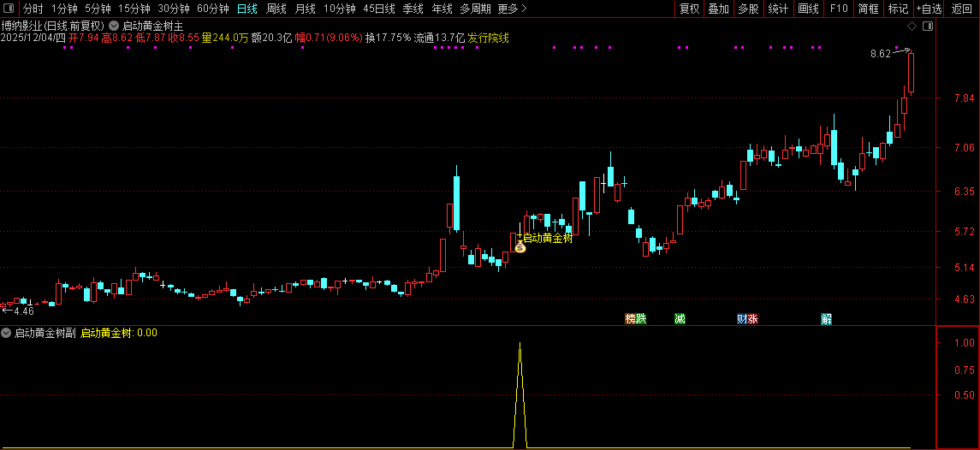Click the 复权 button
This screenshot has width=980, height=450.
click(x=689, y=9)
